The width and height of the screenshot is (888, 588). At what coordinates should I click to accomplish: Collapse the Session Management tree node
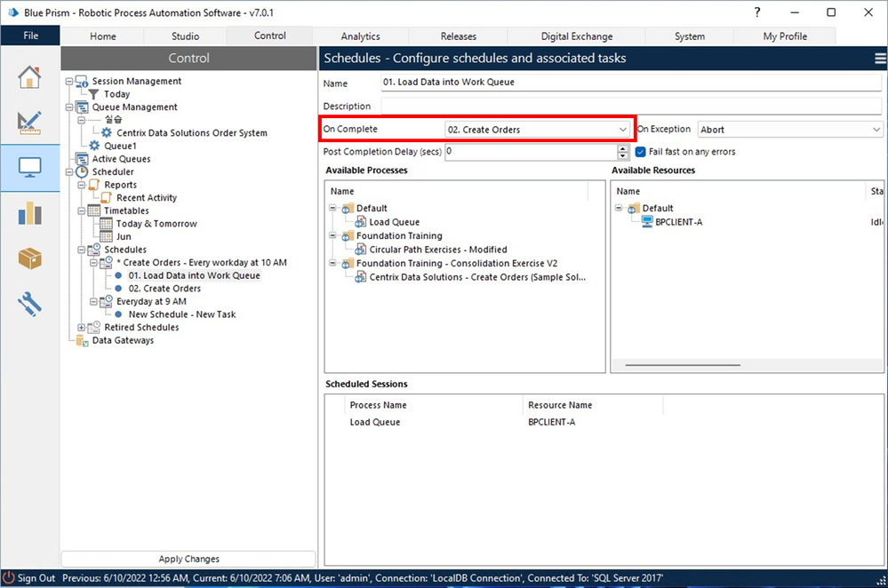pyautogui.click(x=69, y=82)
